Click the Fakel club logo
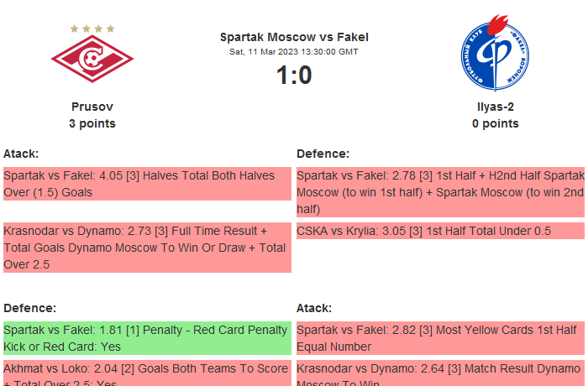 495,55
